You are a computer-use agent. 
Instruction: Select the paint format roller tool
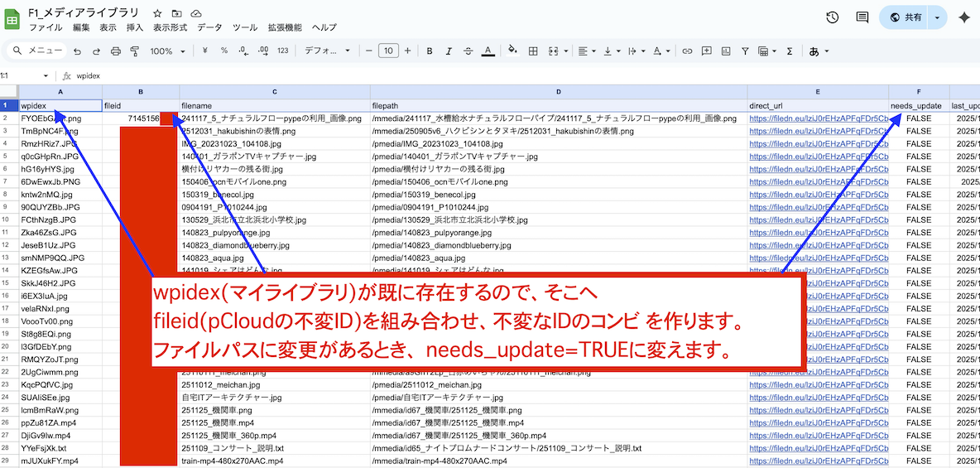pos(135,51)
